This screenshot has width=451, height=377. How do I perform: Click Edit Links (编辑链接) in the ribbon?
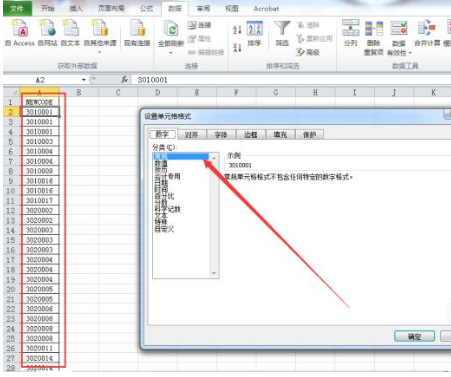[x=206, y=52]
